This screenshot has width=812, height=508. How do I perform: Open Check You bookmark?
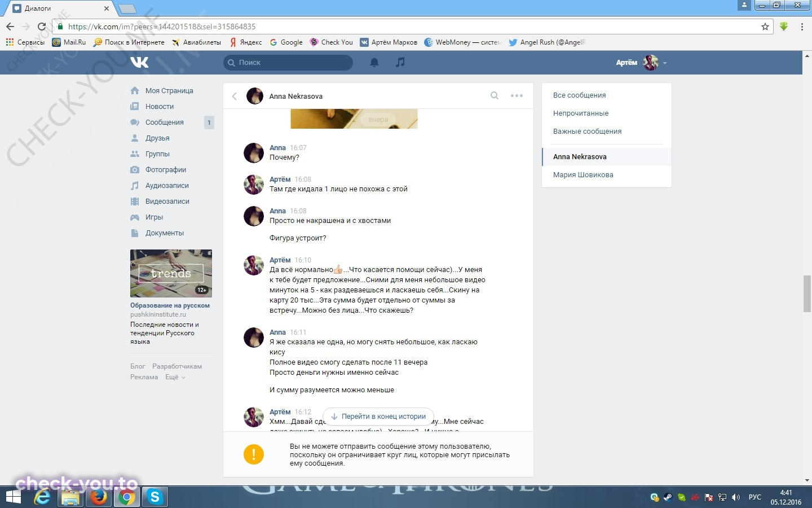[332, 42]
